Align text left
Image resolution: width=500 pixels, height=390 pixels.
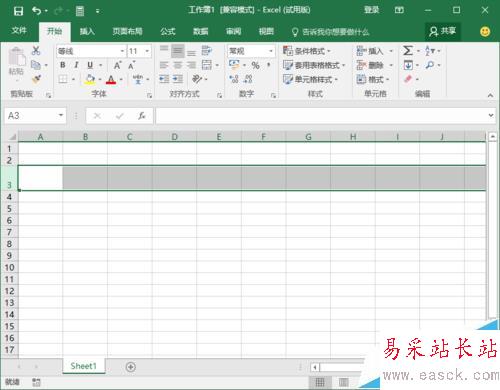(164, 65)
